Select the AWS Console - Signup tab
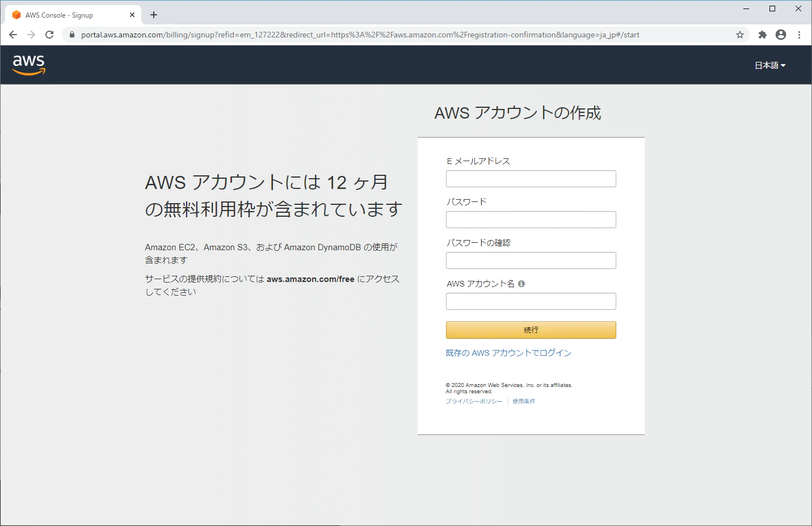Image resolution: width=812 pixels, height=526 pixels. pyautogui.click(x=73, y=15)
